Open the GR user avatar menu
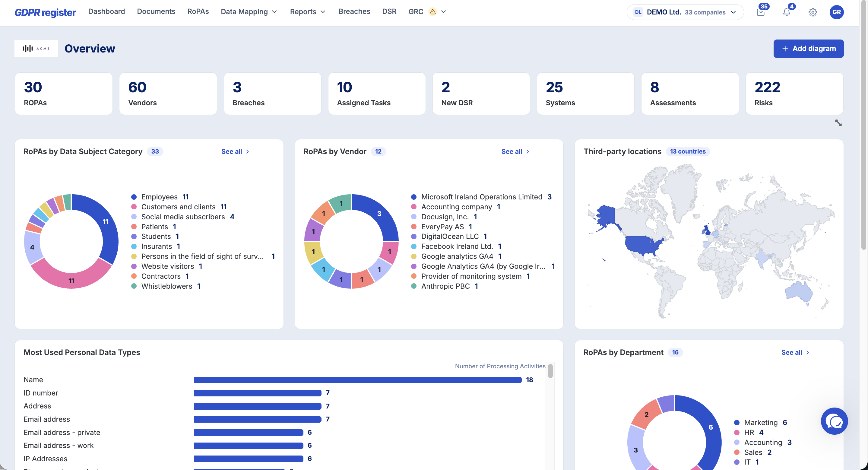The image size is (868, 470). click(836, 12)
